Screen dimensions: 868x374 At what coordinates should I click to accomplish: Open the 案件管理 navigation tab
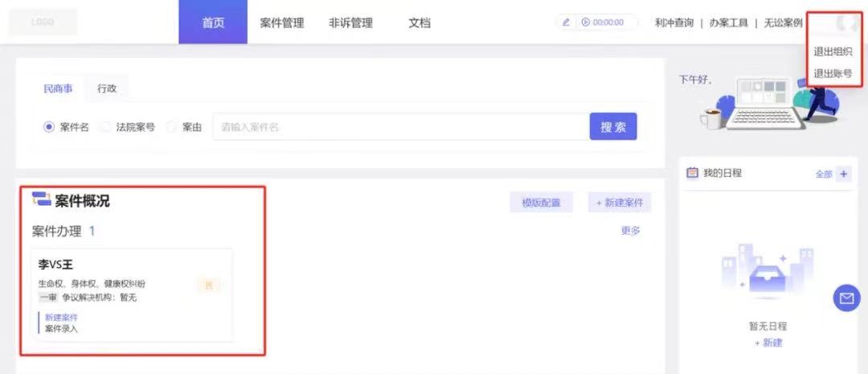282,23
